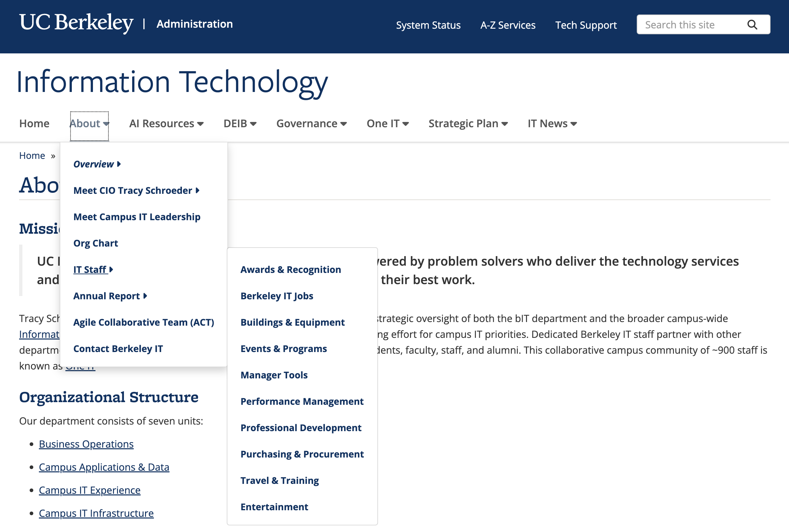The height and width of the screenshot is (532, 789).
Task: Choose Berkeley IT Jobs submenu item
Action: [277, 296]
